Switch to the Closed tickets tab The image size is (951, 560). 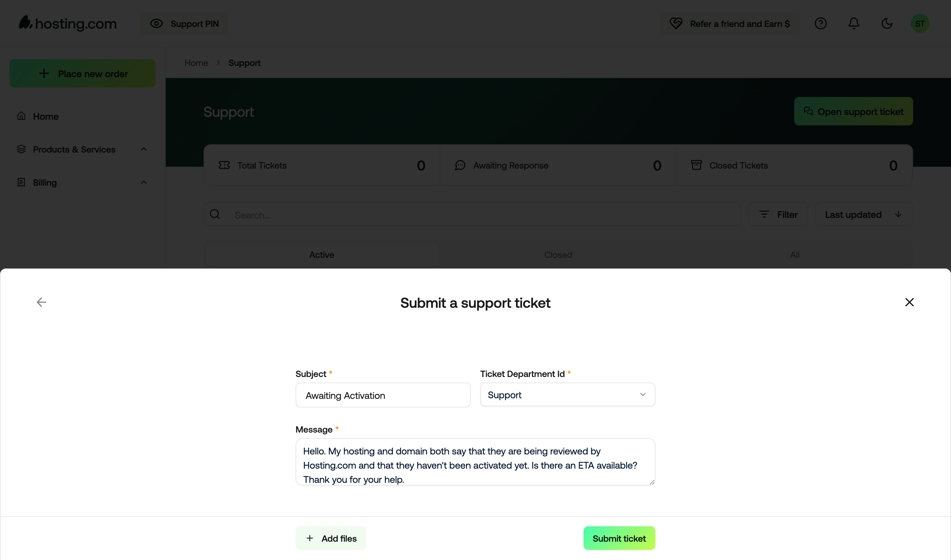[558, 254]
